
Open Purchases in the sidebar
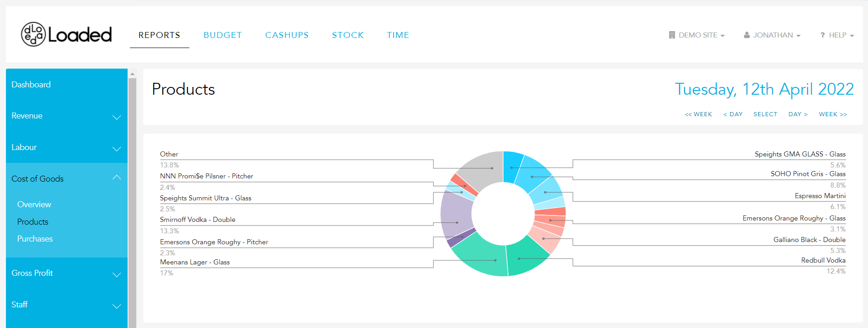[x=35, y=239]
